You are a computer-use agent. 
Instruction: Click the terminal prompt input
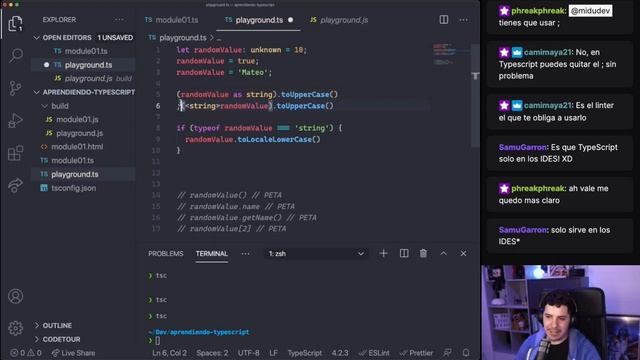[x=158, y=341]
